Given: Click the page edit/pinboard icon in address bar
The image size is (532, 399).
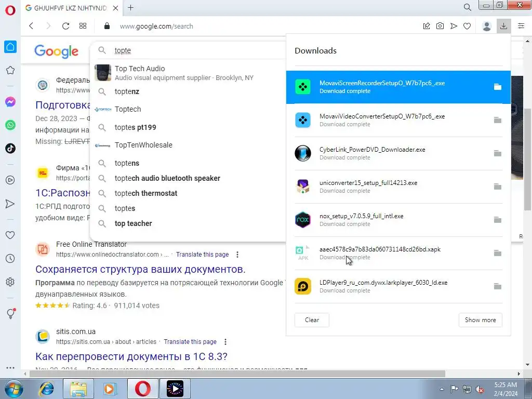Looking at the screenshot, I should 427,26.
